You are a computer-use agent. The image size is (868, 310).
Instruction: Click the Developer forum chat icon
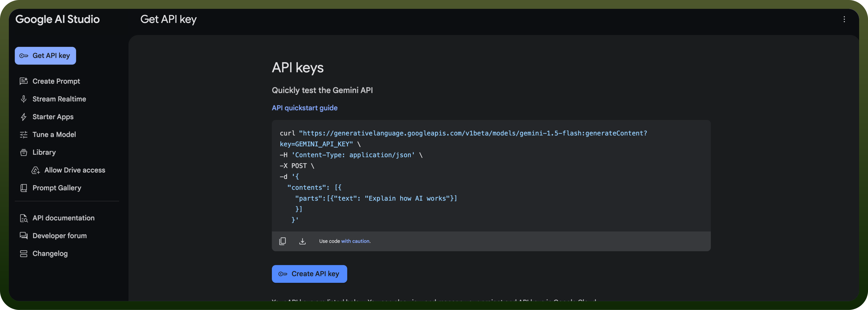coord(24,236)
